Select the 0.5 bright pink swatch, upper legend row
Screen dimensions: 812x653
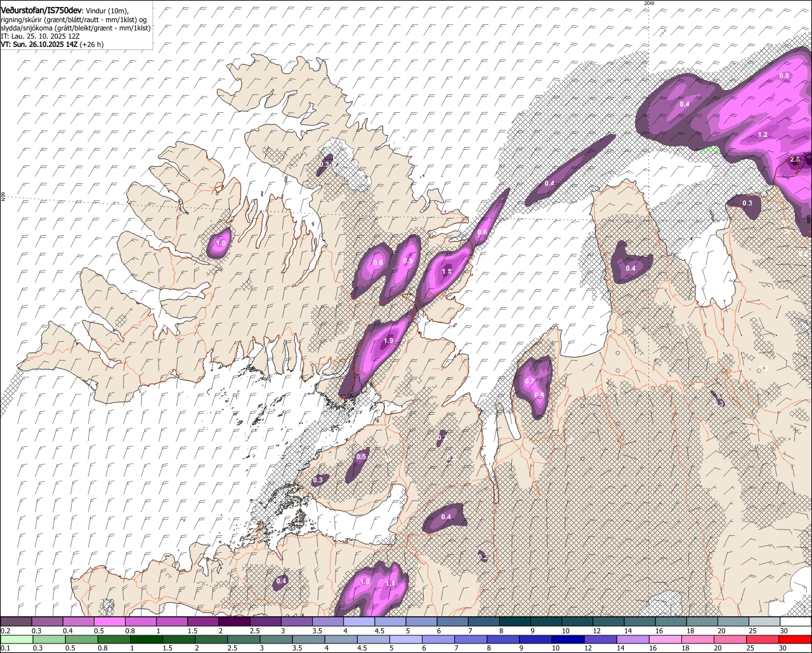click(x=109, y=622)
